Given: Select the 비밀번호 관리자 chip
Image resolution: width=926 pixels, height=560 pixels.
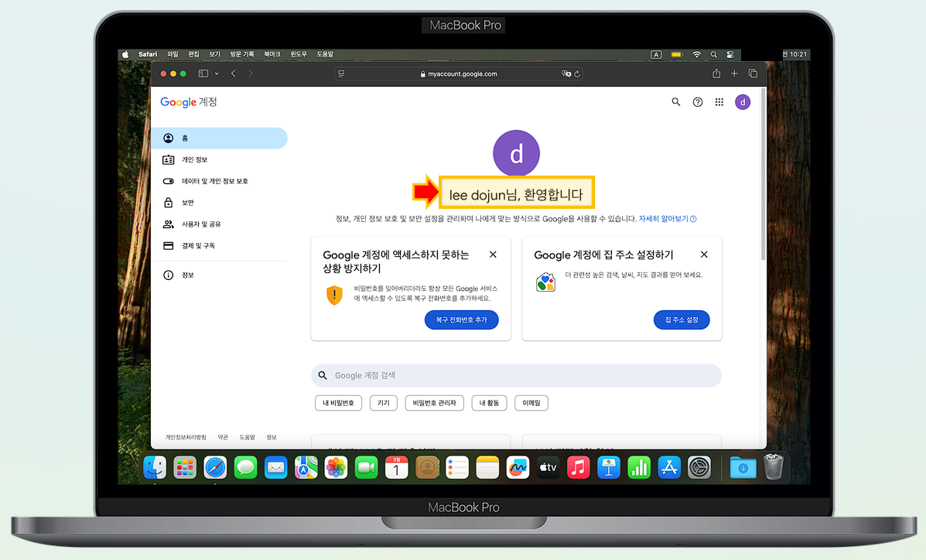Looking at the screenshot, I should pyautogui.click(x=434, y=403).
